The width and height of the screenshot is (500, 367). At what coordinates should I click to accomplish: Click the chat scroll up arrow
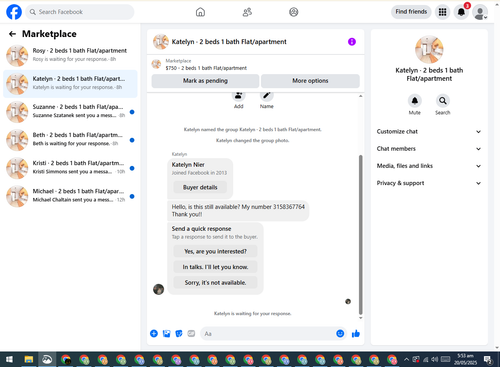coord(360,96)
